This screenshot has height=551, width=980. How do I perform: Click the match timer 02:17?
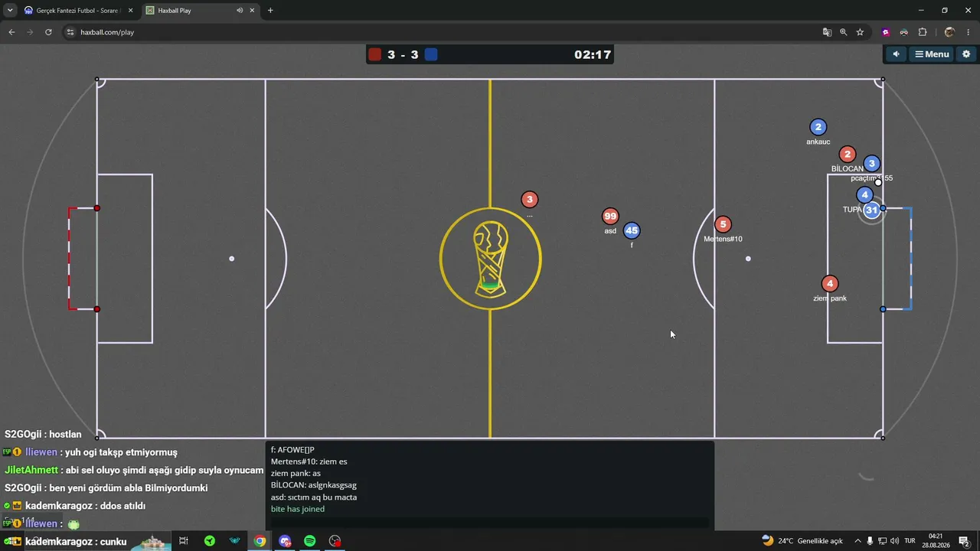tap(593, 54)
